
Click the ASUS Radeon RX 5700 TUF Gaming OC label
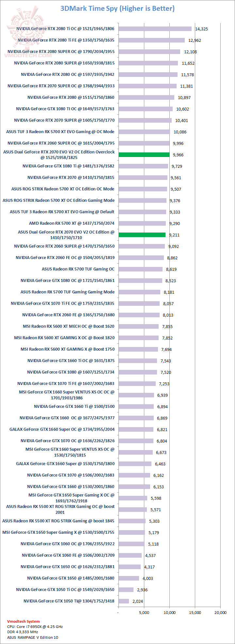[x=78, y=269]
